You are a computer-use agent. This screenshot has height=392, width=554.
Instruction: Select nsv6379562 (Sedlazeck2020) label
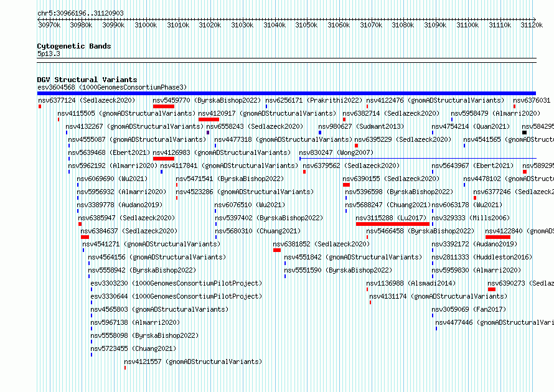pyautogui.click(x=351, y=166)
